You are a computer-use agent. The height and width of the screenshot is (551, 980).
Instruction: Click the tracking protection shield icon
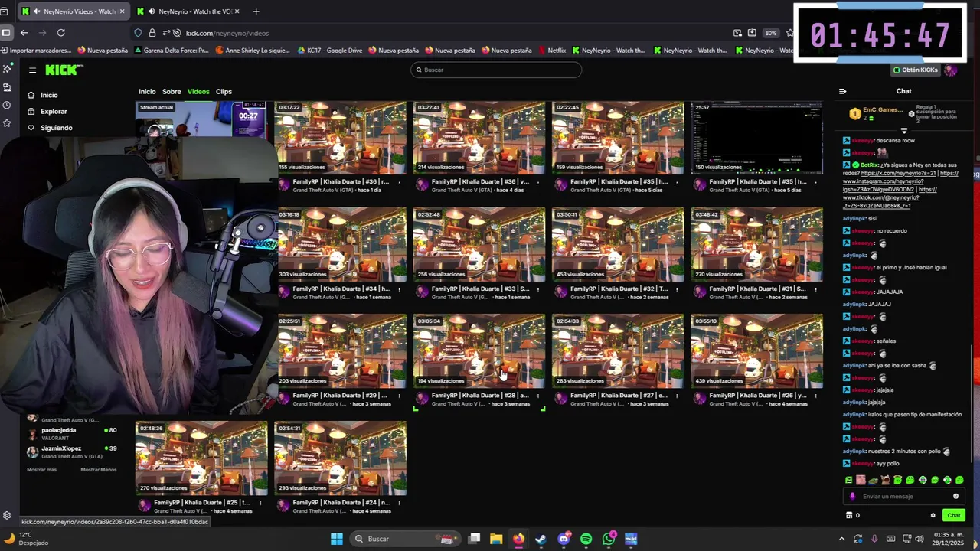click(x=138, y=33)
